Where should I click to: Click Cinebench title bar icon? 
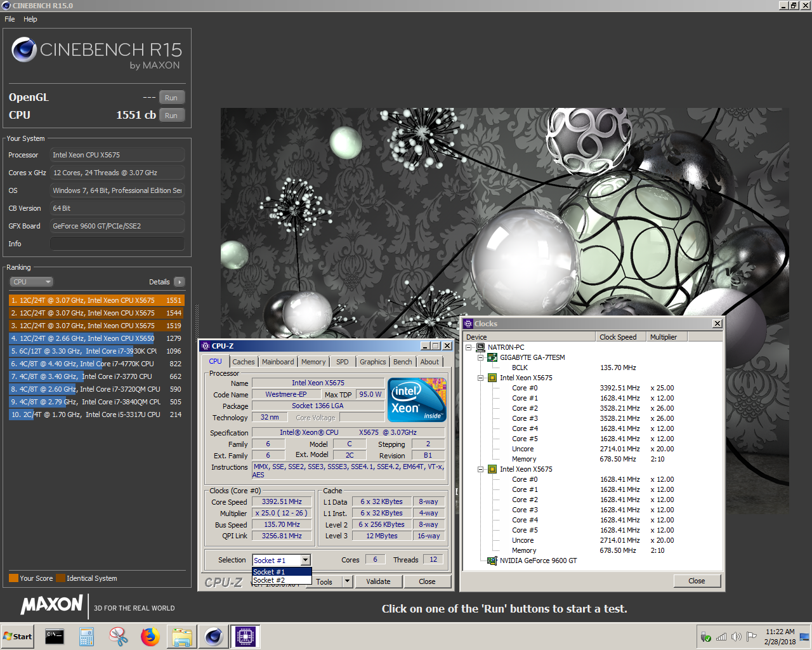pos(6,6)
